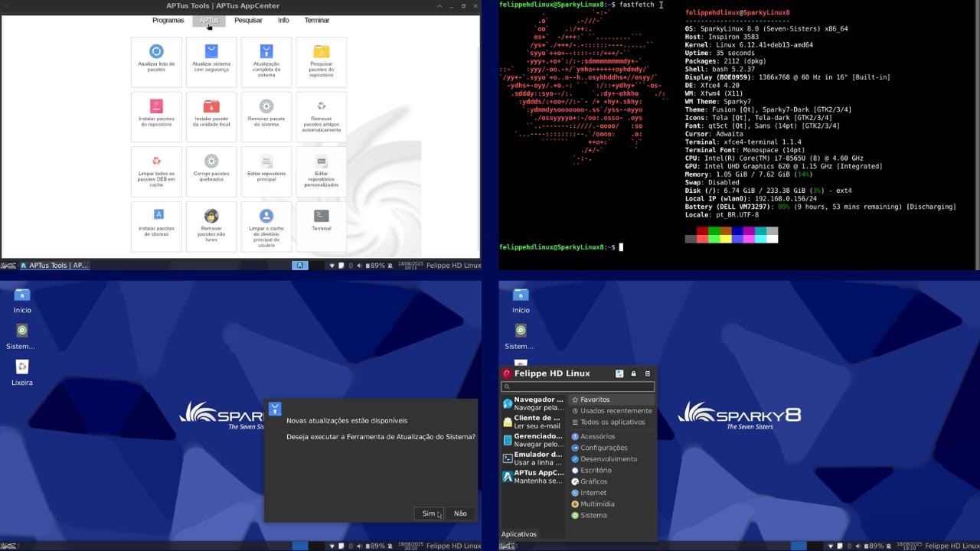Launch 'Navegador ...' web browser favorite
980x551 pixels.
point(533,403)
